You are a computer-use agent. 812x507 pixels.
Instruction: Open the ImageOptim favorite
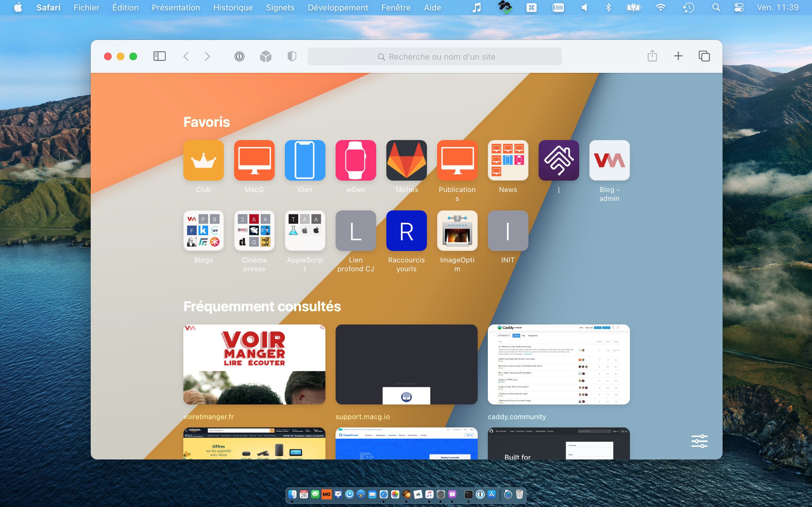pos(457,230)
